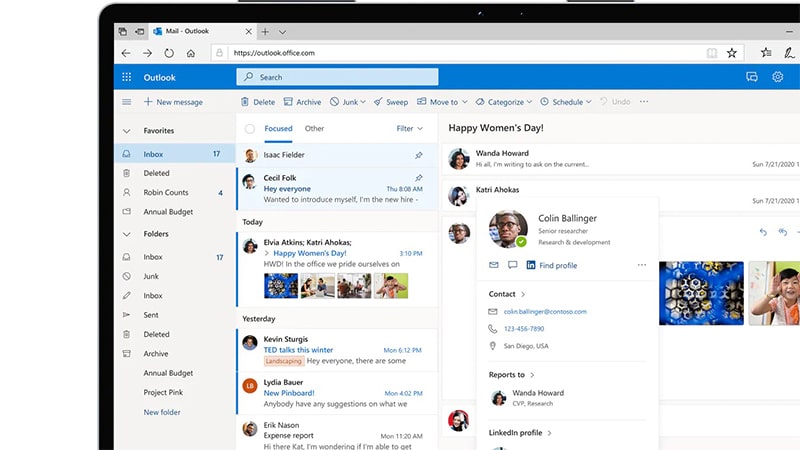Click colin.ballinger@contoso.com email link
The image size is (800, 450).
point(545,312)
